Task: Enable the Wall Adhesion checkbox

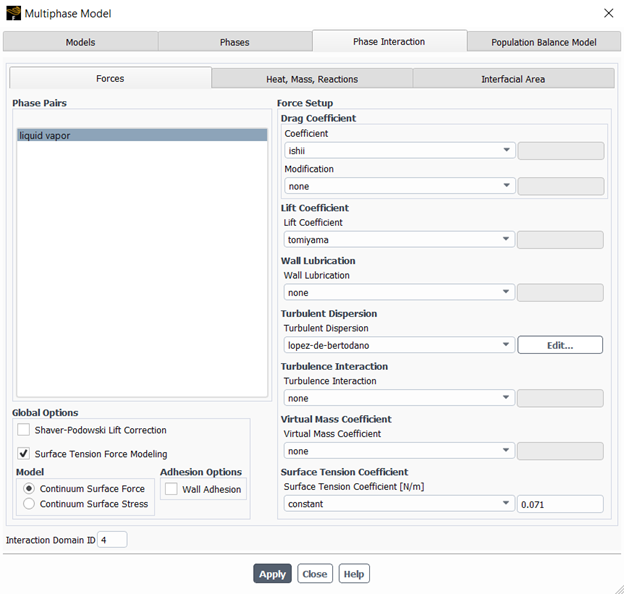Action: tap(171, 489)
